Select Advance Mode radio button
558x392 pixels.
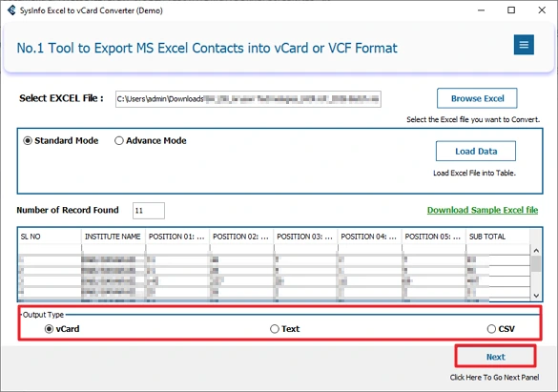click(x=151, y=141)
